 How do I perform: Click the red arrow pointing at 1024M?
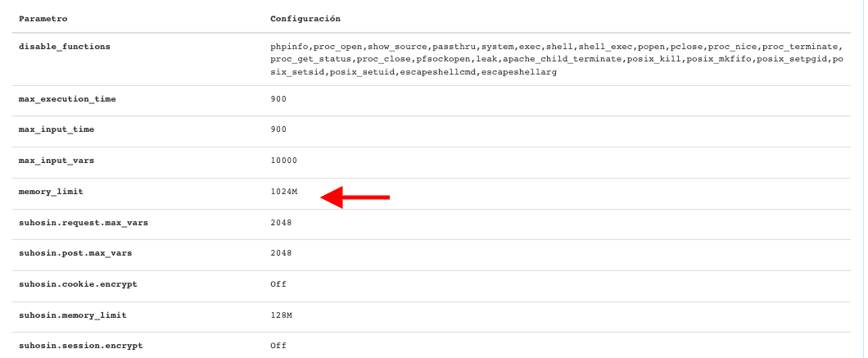[355, 197]
